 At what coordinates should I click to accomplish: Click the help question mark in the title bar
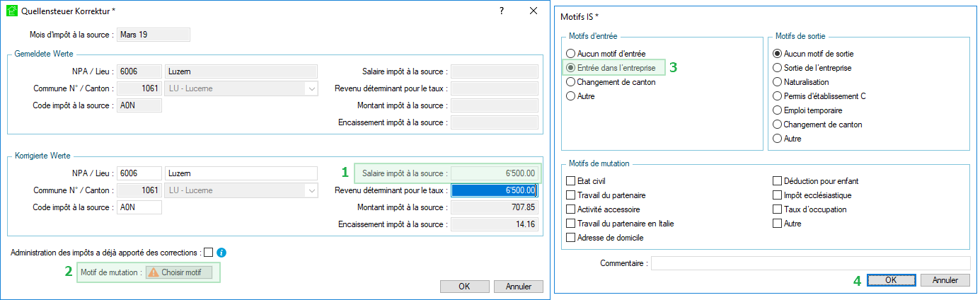(502, 11)
